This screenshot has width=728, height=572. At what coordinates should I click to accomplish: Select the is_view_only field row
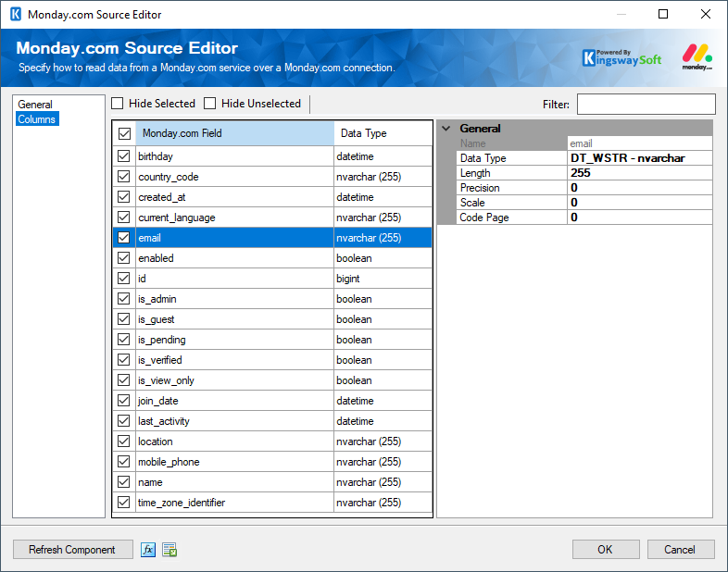272,380
